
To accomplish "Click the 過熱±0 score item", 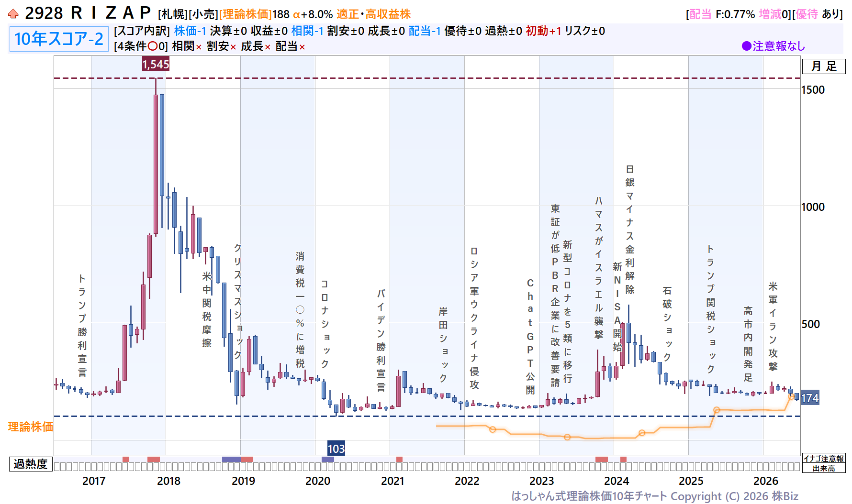I will pyautogui.click(x=504, y=31).
